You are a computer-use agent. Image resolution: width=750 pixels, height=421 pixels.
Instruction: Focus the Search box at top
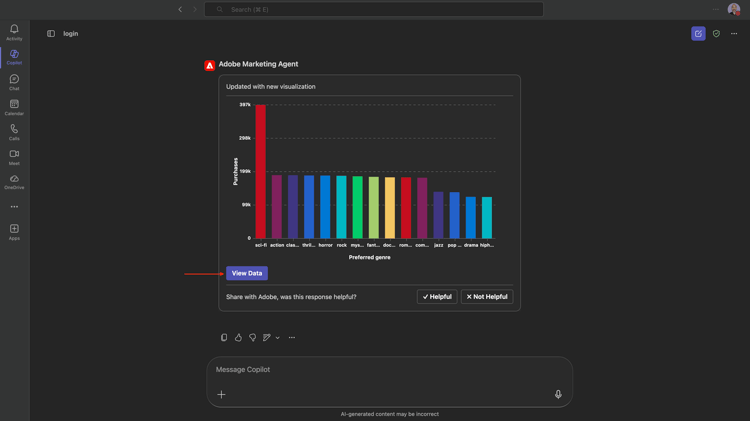pyautogui.click(x=374, y=9)
